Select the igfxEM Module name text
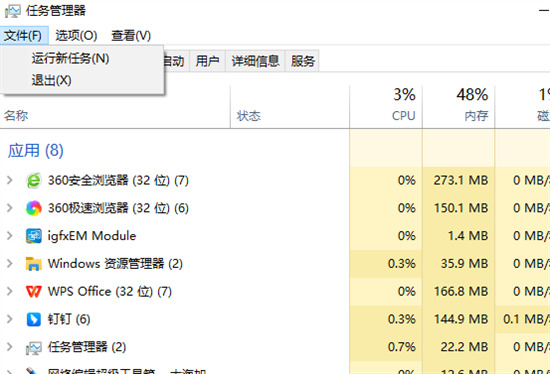 pos(92,236)
